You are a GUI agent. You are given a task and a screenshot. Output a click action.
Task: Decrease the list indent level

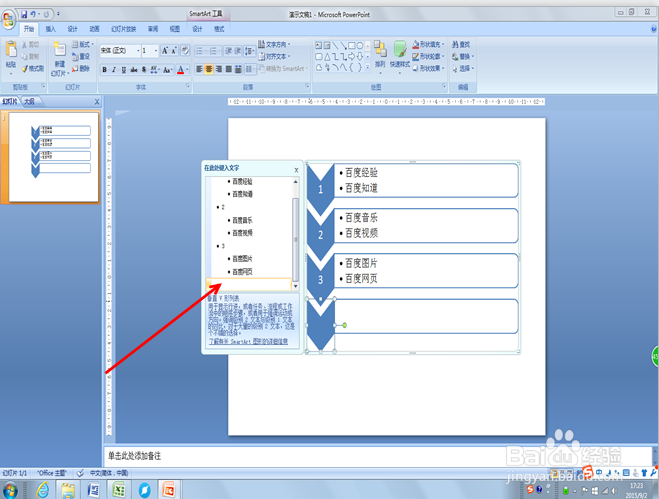coord(229,51)
